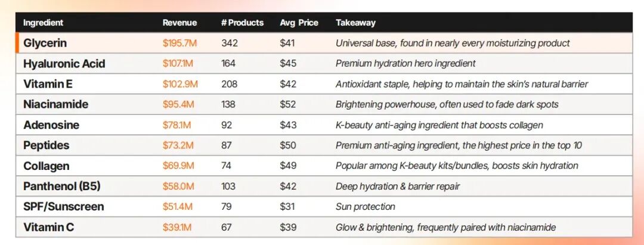644x245 pixels.
Task: Click 'Deep hydration & barrier repair' text
Action: click(x=398, y=187)
